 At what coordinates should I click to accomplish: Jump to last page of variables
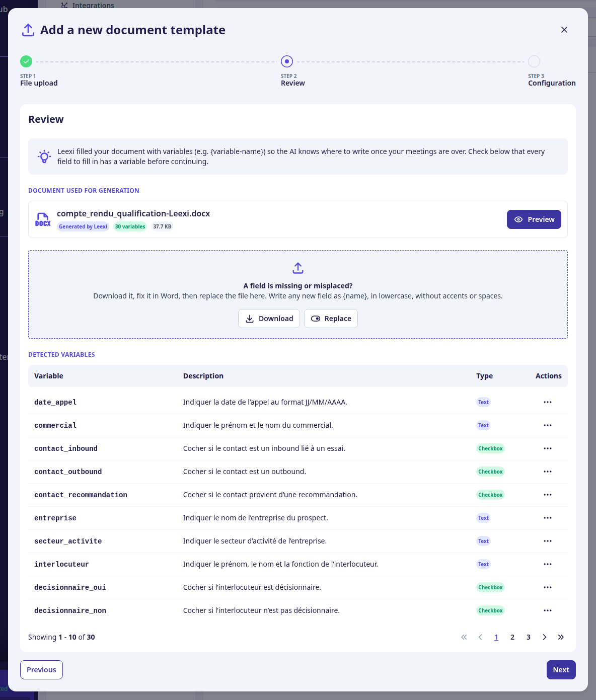tap(561, 637)
